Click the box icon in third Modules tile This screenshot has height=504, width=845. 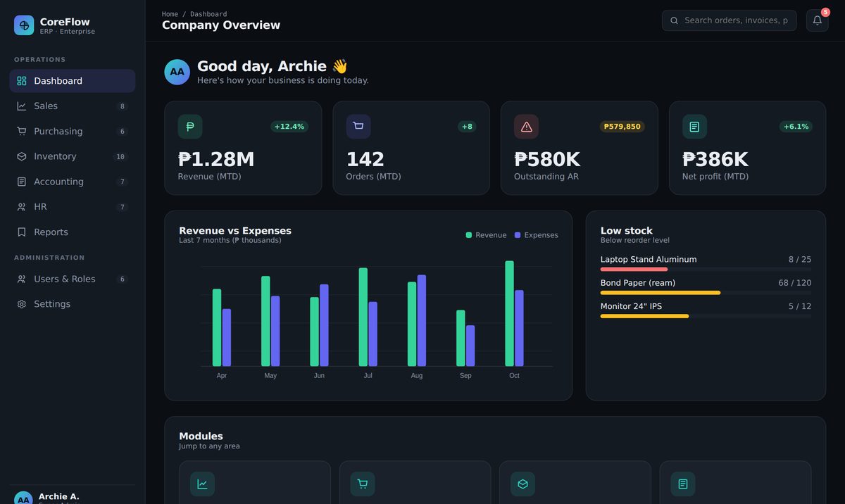pyautogui.click(x=522, y=484)
